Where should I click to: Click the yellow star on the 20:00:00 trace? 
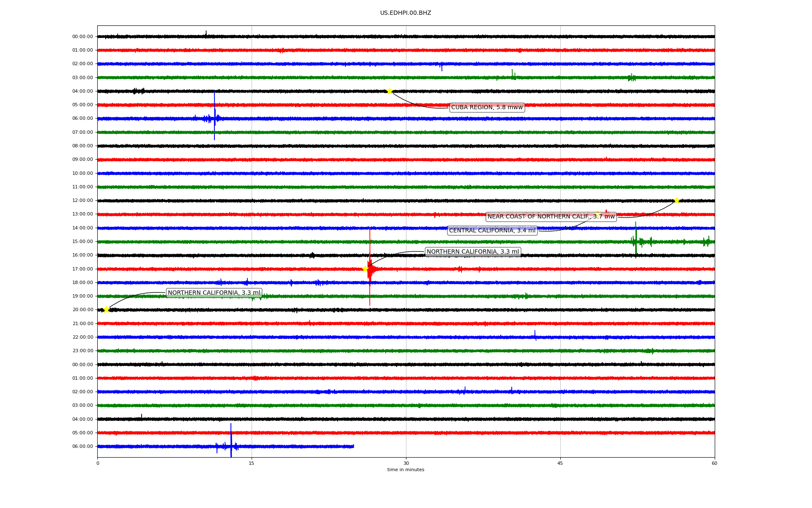[x=106, y=309]
